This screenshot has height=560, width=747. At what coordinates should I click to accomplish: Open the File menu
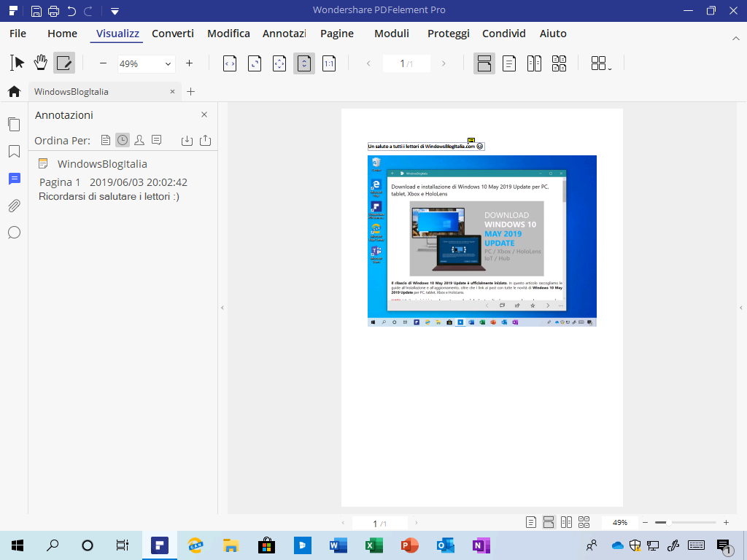click(18, 34)
